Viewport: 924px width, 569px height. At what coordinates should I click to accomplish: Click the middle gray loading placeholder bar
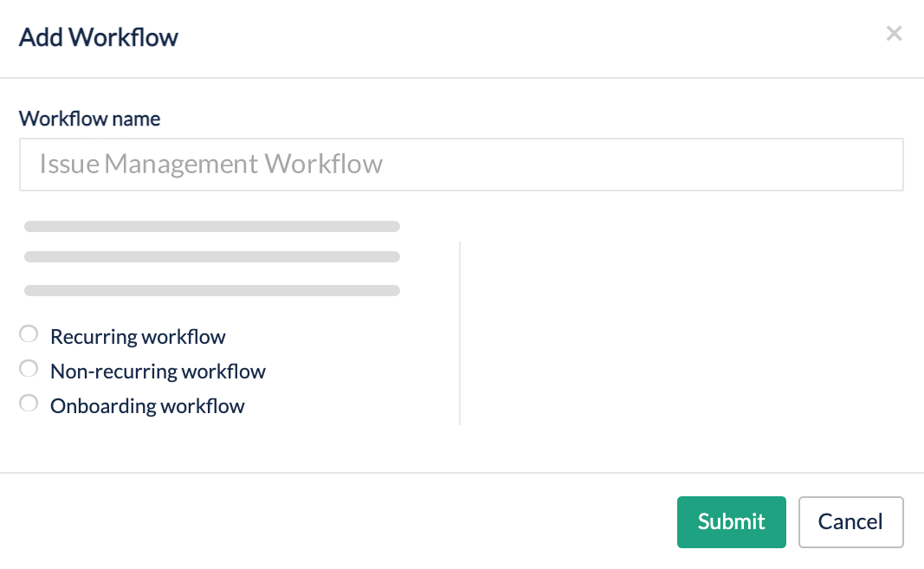212,257
